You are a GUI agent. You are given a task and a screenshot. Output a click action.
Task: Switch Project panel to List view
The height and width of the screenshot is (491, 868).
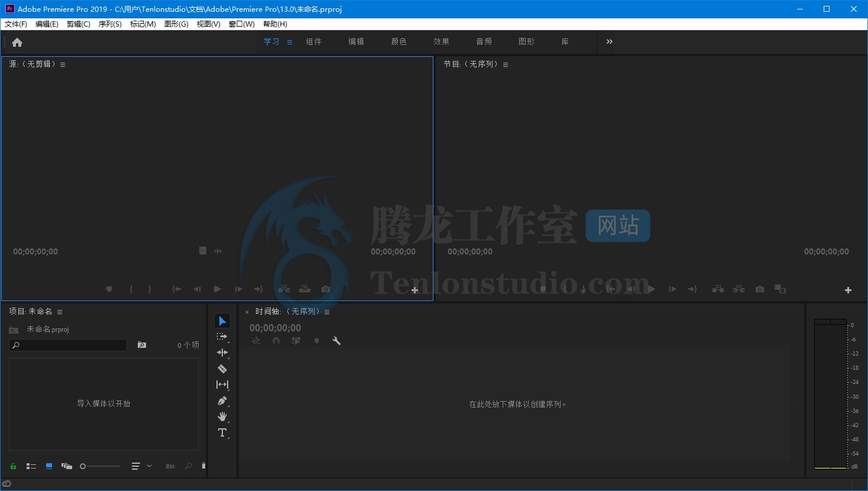click(x=31, y=466)
